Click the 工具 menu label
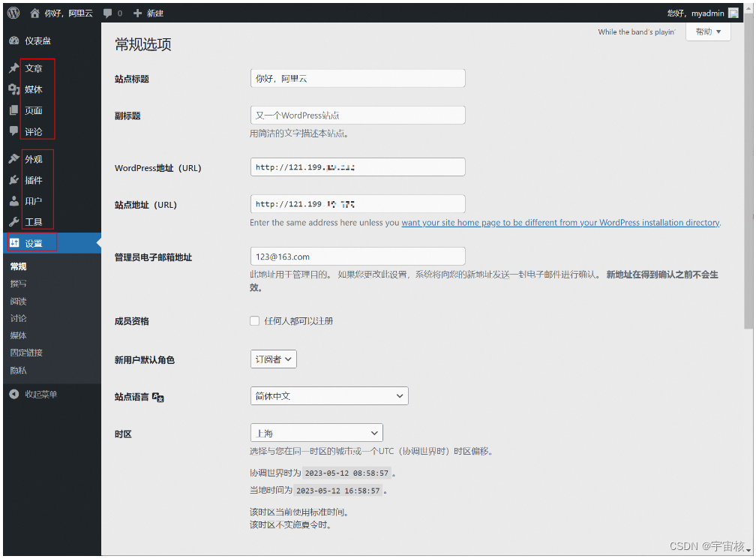The image size is (756, 559). pos(34,222)
